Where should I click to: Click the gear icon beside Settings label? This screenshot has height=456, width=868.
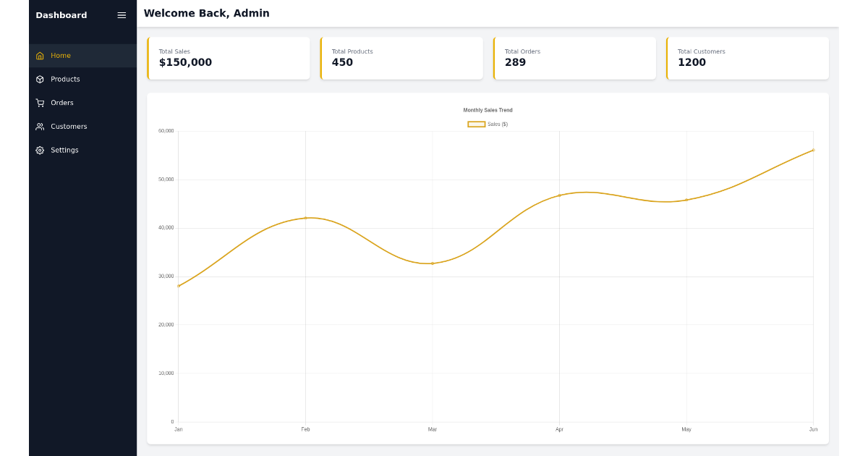tap(40, 150)
